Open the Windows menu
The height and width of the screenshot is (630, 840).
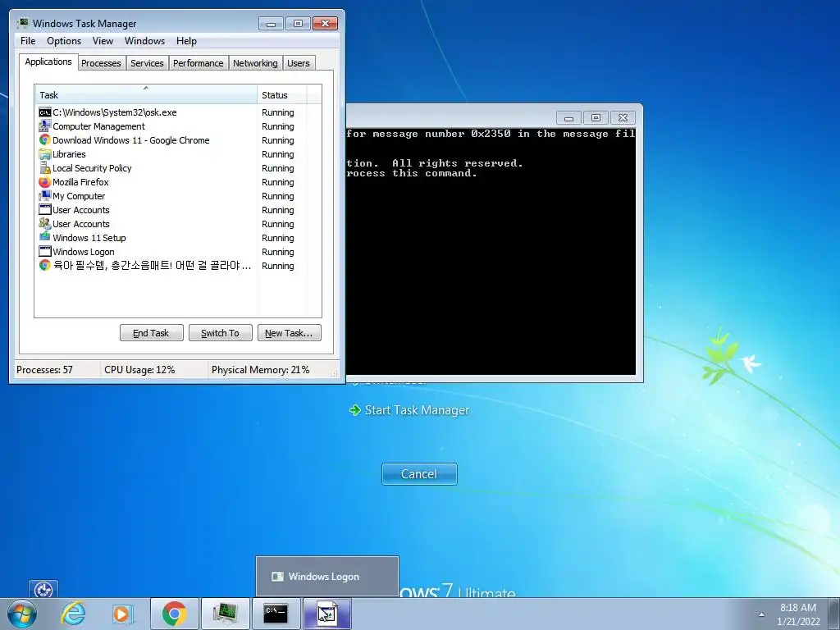coord(144,41)
